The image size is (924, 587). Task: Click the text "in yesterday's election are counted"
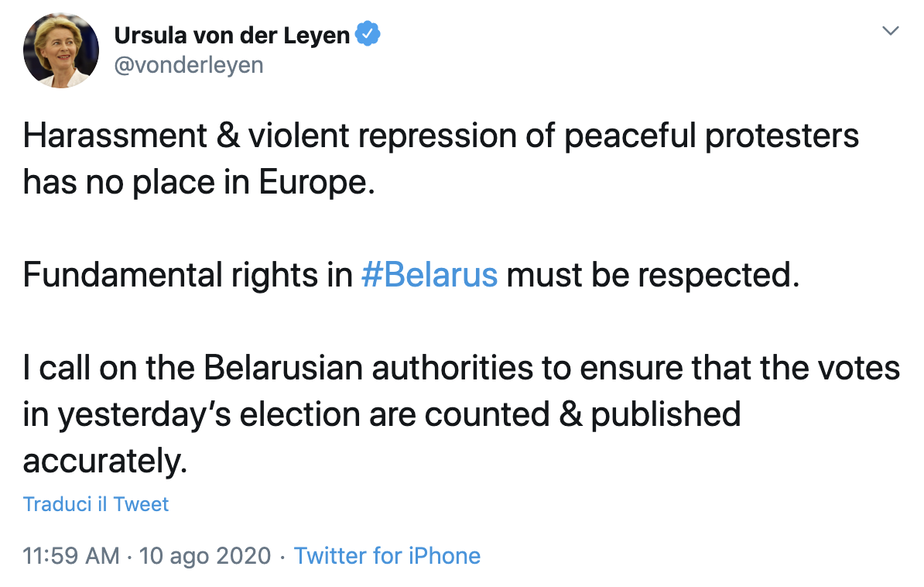tap(286, 415)
